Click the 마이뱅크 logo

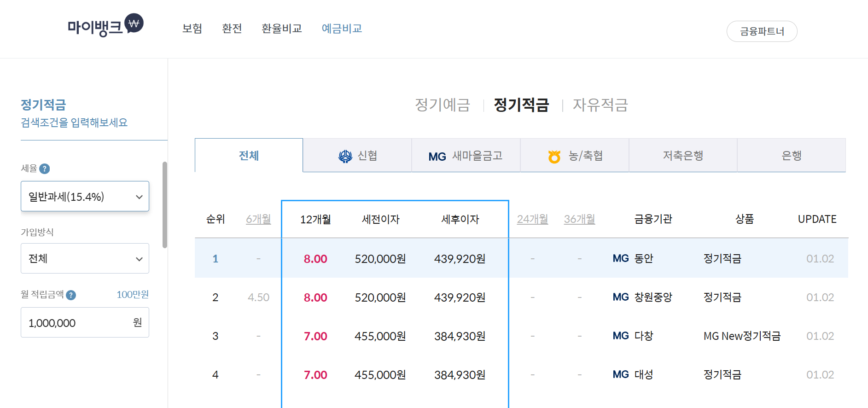click(x=105, y=25)
